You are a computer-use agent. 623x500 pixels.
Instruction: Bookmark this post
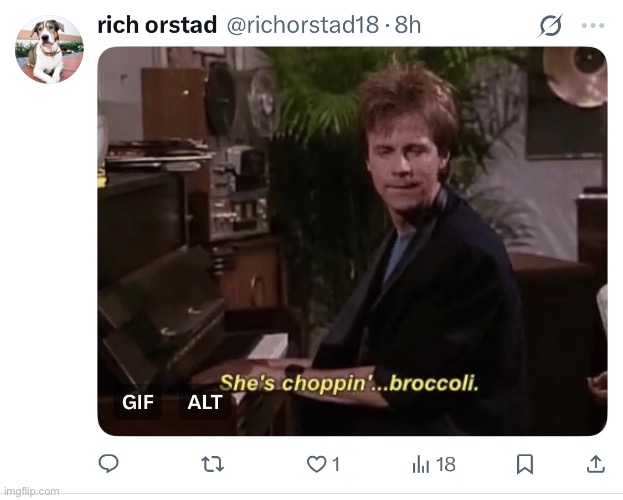[524, 464]
